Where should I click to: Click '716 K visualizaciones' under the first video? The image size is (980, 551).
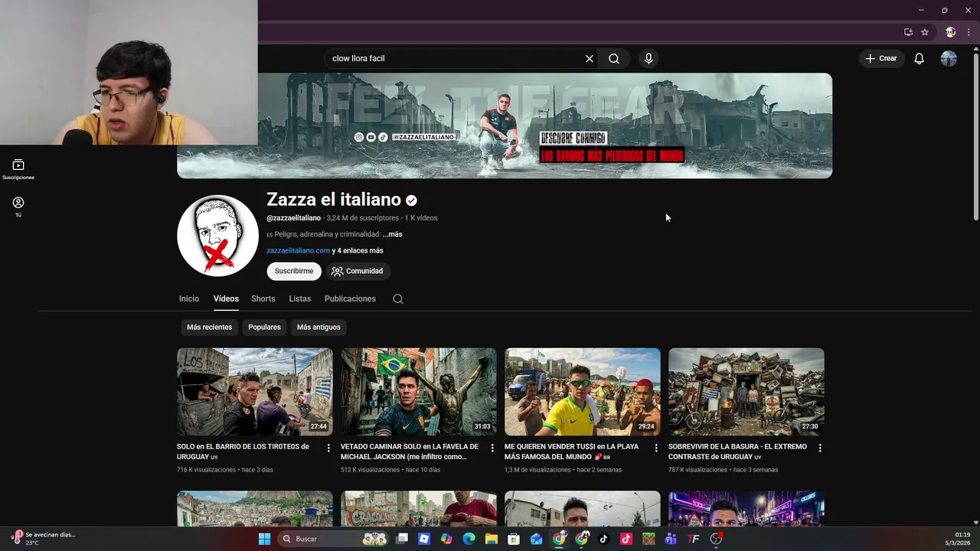(206, 470)
